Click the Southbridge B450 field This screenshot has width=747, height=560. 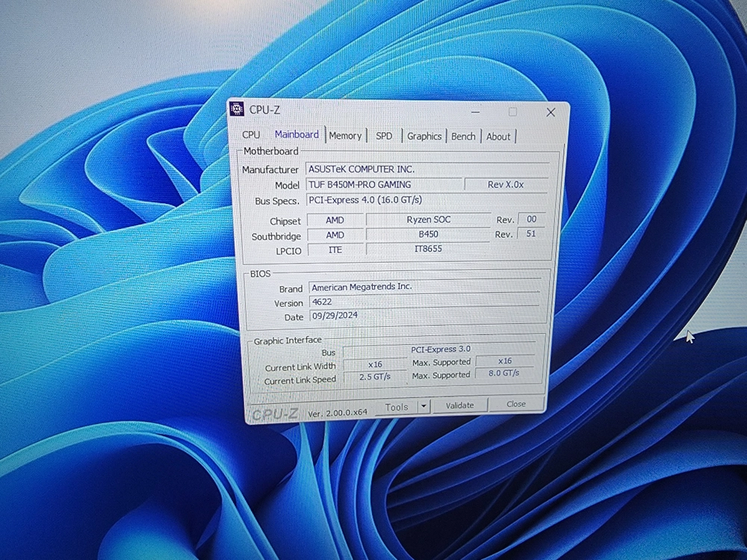click(428, 234)
